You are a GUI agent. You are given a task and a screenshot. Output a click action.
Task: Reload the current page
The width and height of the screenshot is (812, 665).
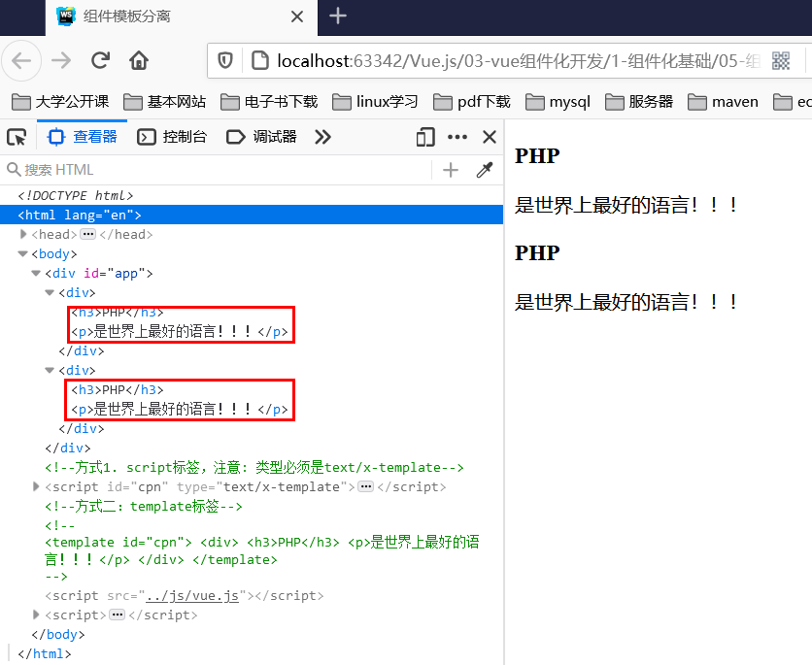tap(100, 60)
